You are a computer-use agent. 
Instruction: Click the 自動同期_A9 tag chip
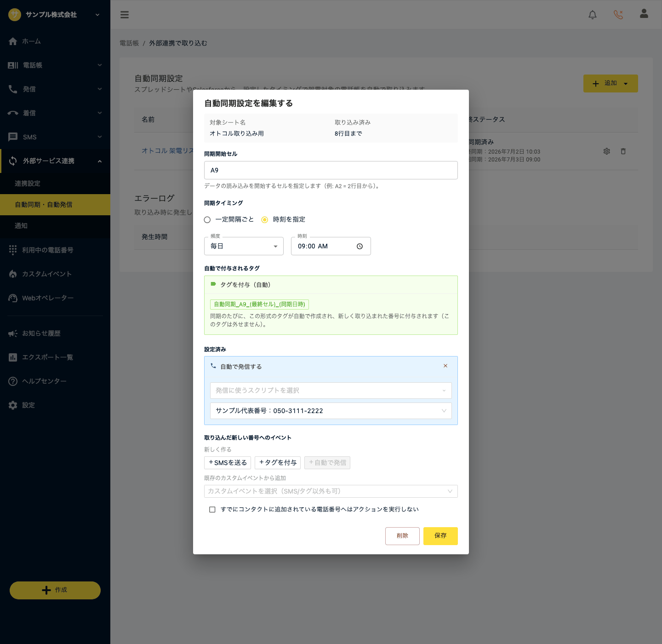click(x=259, y=305)
